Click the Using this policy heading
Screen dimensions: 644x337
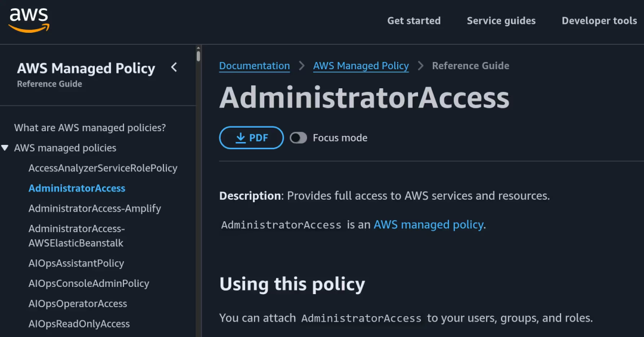pos(292,285)
